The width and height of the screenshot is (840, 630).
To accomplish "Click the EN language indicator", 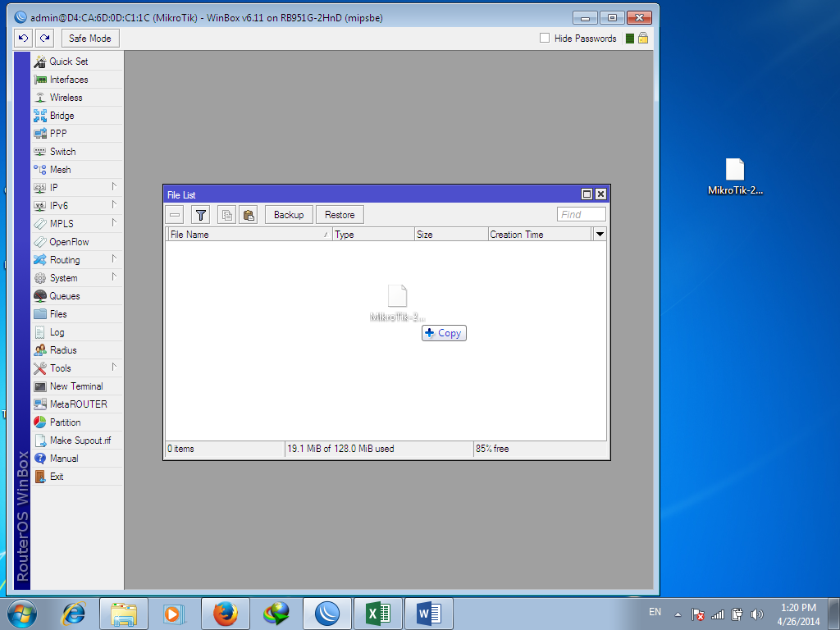I will click(x=655, y=612).
